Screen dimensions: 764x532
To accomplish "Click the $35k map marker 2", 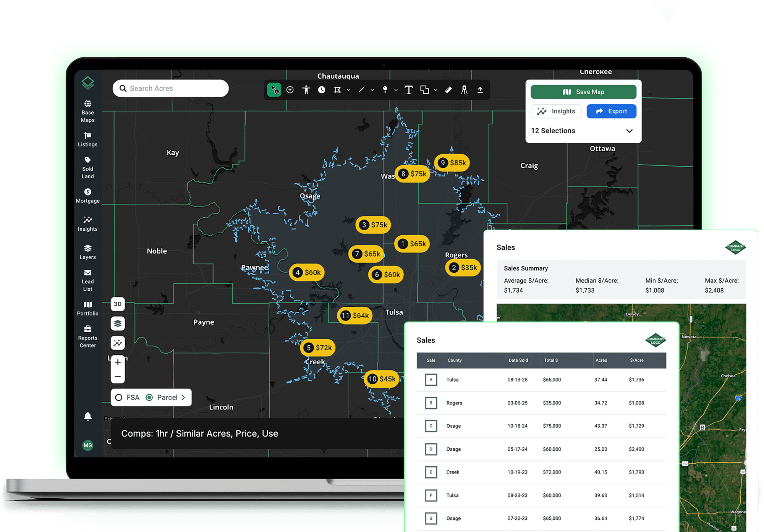I will coord(463,267).
